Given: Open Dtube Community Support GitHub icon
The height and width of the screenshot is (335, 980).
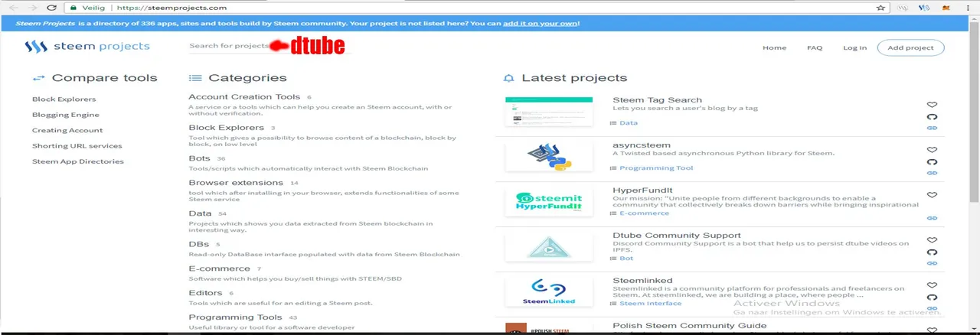Looking at the screenshot, I should point(932,252).
